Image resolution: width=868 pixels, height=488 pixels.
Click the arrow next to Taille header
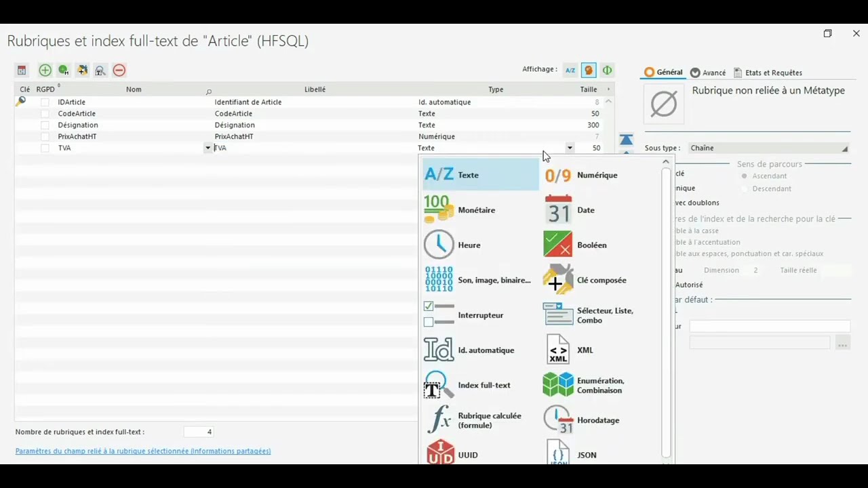[608, 89]
